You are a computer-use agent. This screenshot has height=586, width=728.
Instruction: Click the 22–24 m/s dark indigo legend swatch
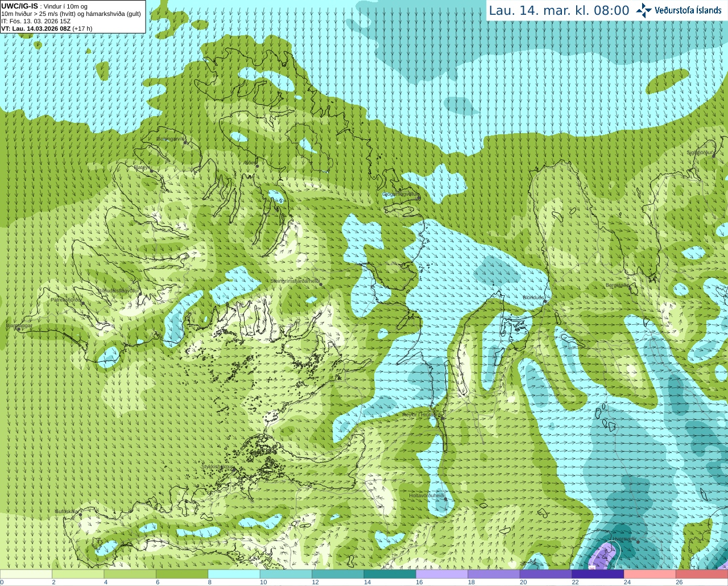[598, 574]
